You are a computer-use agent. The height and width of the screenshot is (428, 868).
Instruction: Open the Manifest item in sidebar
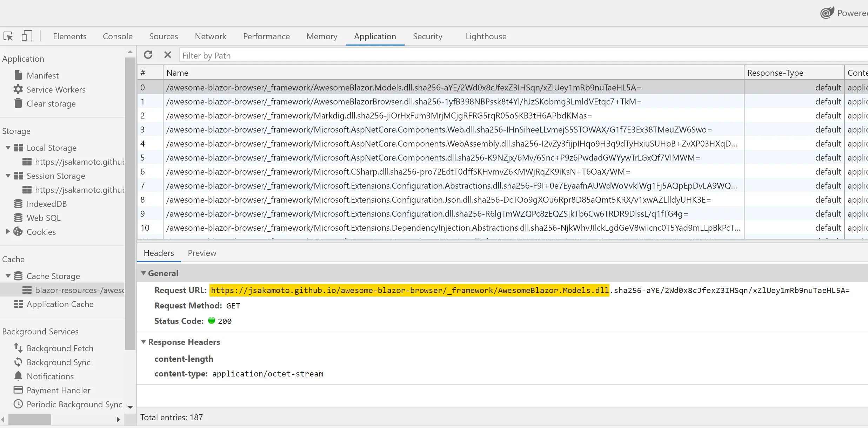[42, 75]
